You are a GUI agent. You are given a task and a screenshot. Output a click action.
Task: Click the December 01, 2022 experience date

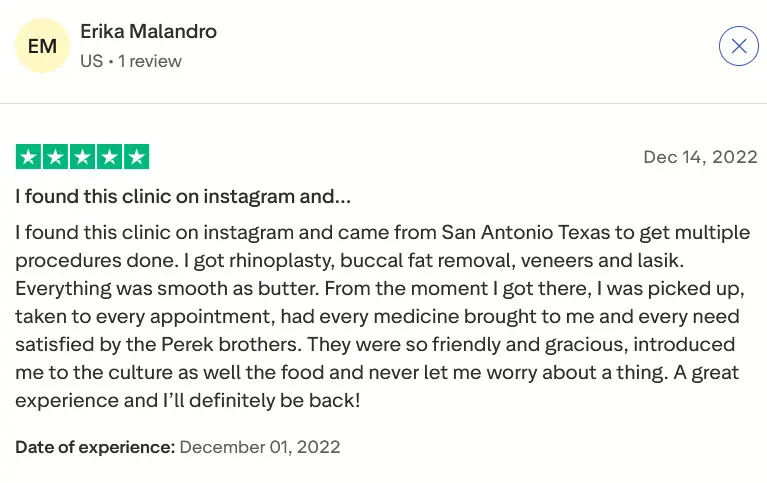click(x=260, y=447)
